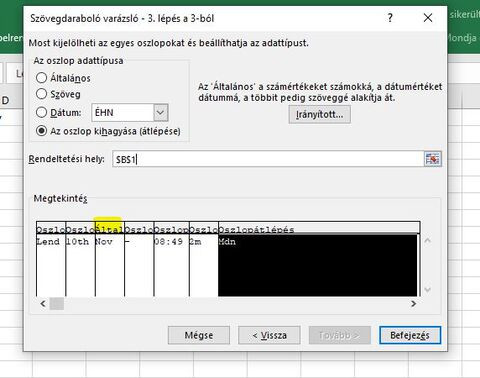The height and width of the screenshot is (378, 480).
Task: Choose the Dátum radio button
Action: 41,112
